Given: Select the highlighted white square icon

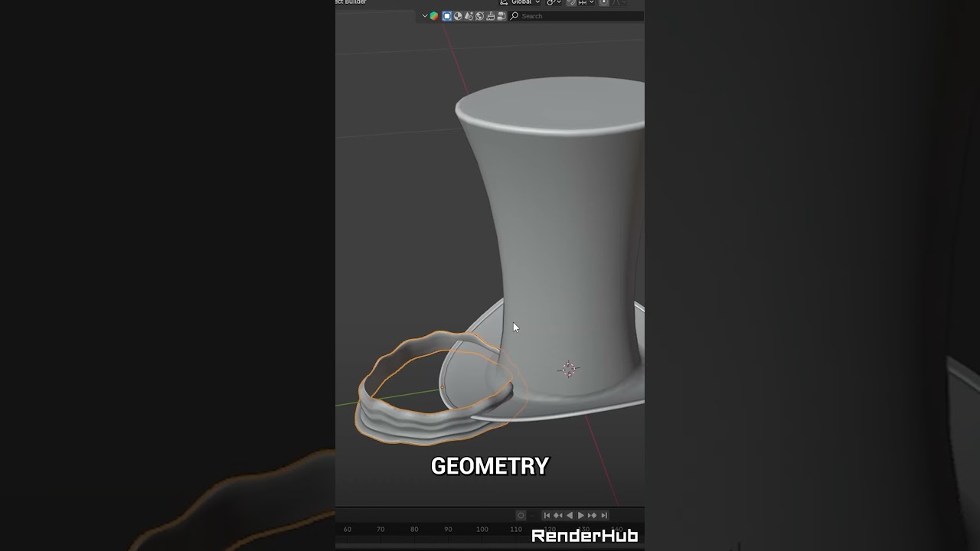Looking at the screenshot, I should [447, 16].
